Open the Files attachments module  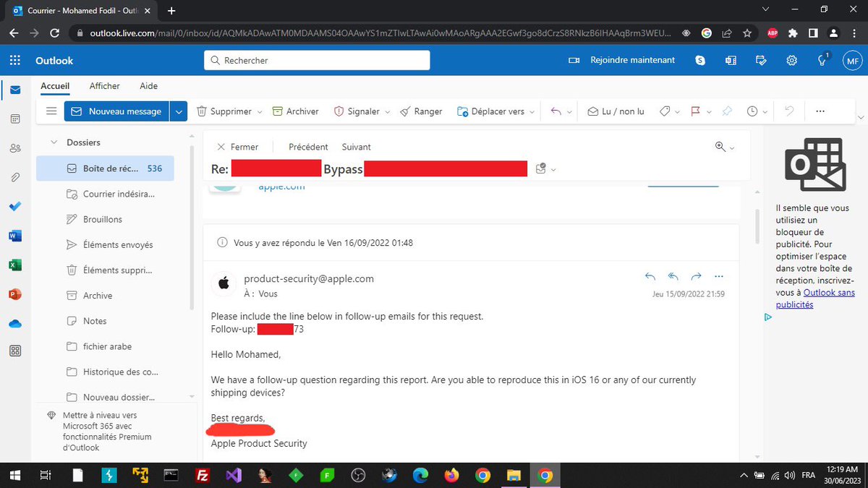point(14,177)
